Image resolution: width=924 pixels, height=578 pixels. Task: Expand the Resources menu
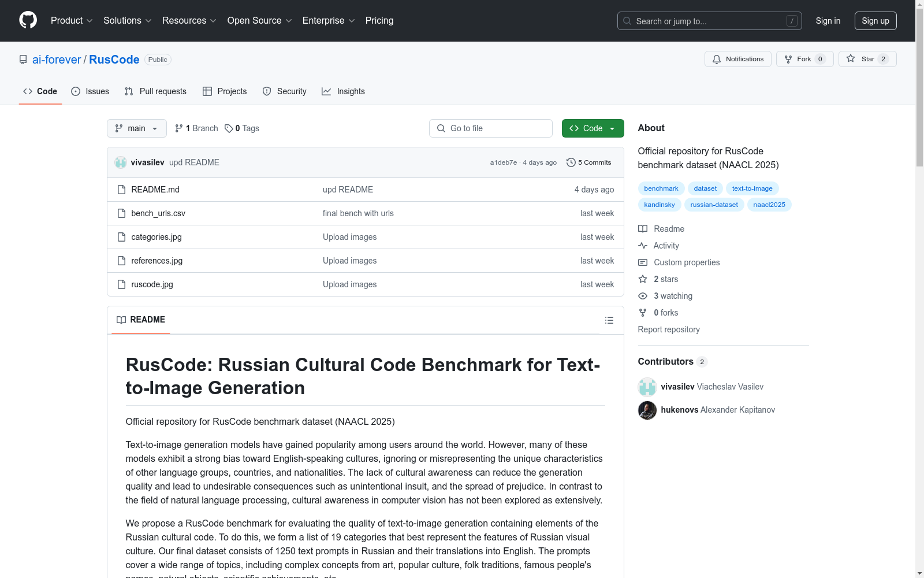point(189,21)
